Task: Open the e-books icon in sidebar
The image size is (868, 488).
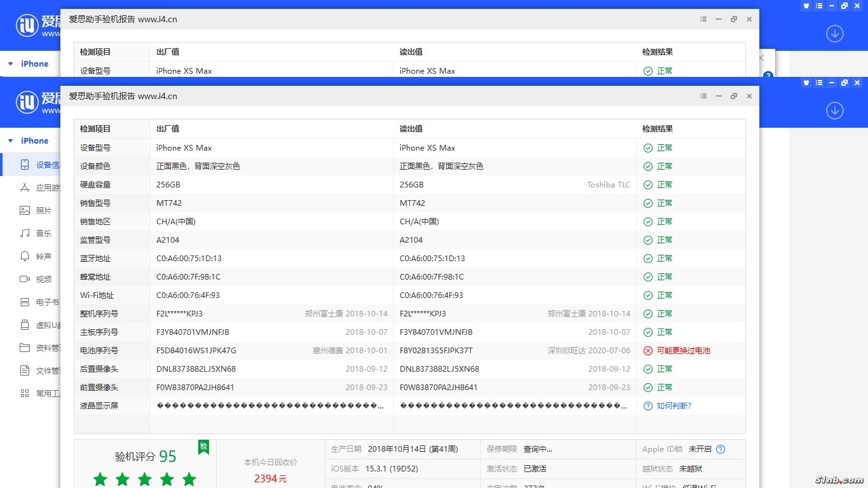Action: click(25, 302)
